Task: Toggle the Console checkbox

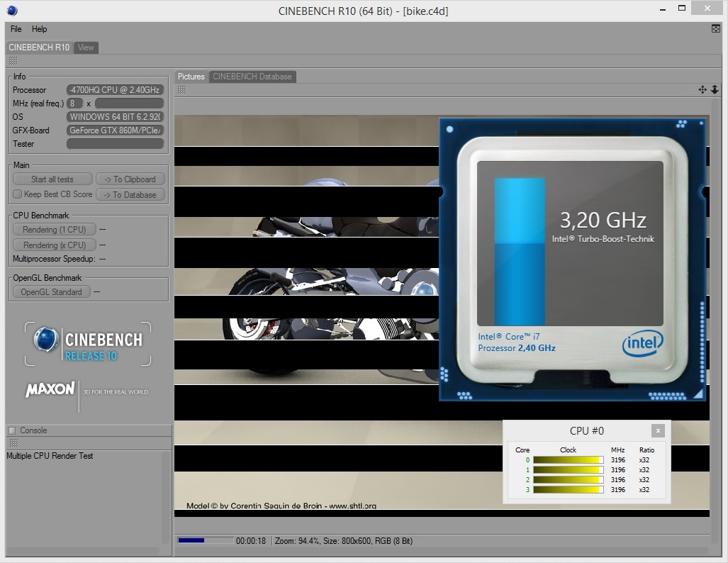Action: point(13,430)
